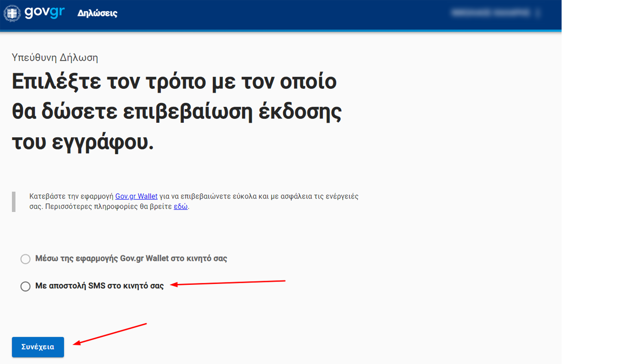
Task: Click the red arrow pointing to Συνέχεια
Action: (110, 334)
